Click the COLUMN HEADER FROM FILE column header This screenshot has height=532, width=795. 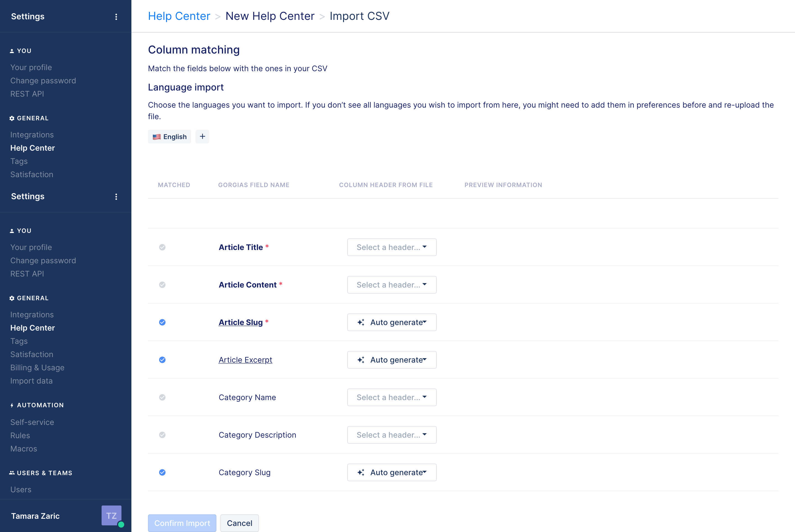click(386, 185)
